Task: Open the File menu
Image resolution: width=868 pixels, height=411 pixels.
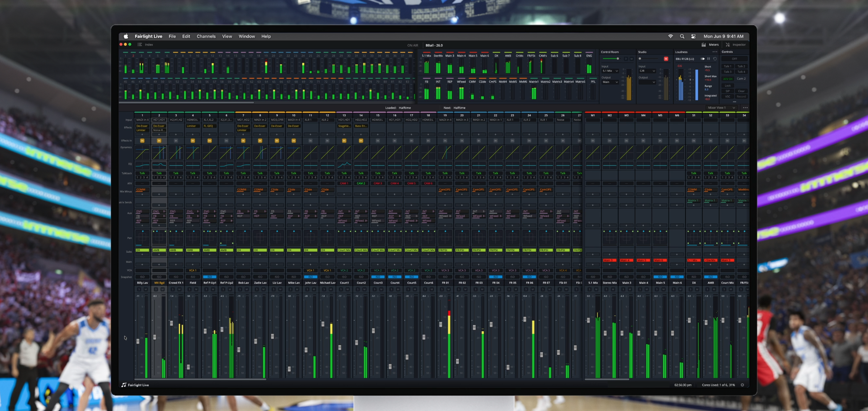Action: [x=172, y=37]
